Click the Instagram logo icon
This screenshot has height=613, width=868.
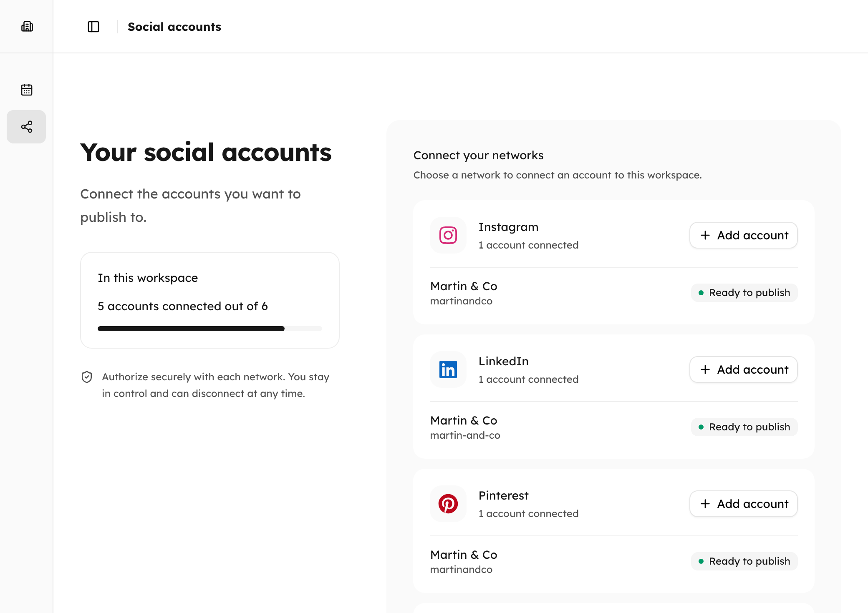click(x=448, y=235)
